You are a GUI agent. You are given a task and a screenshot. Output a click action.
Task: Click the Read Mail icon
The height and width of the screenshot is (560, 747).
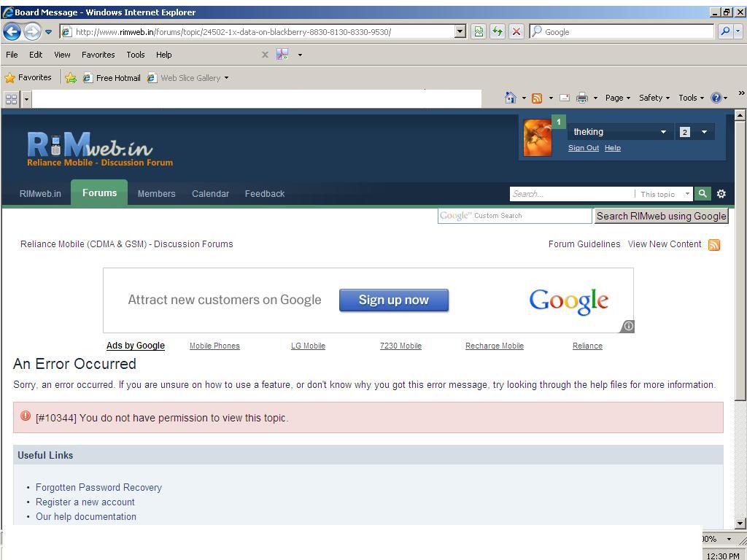tap(565, 98)
